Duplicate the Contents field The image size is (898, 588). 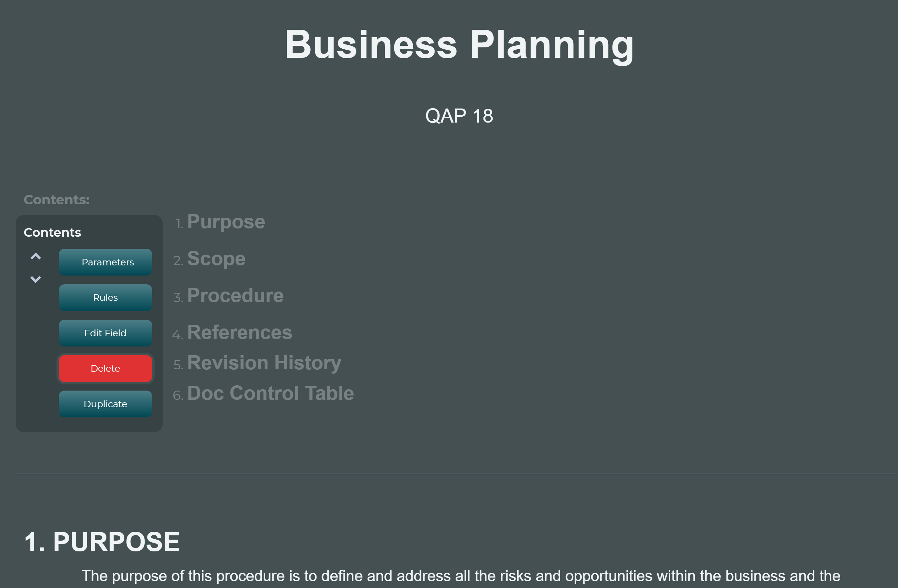[x=105, y=404]
